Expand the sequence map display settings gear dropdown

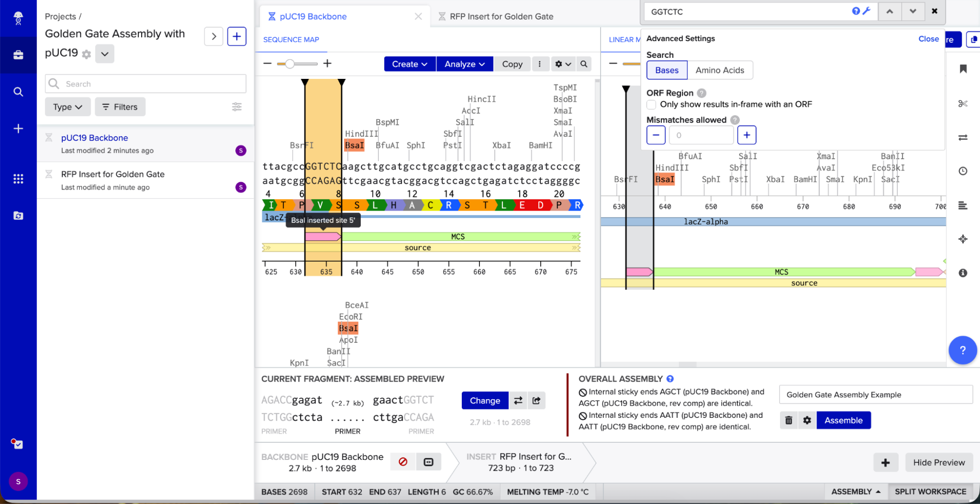562,64
